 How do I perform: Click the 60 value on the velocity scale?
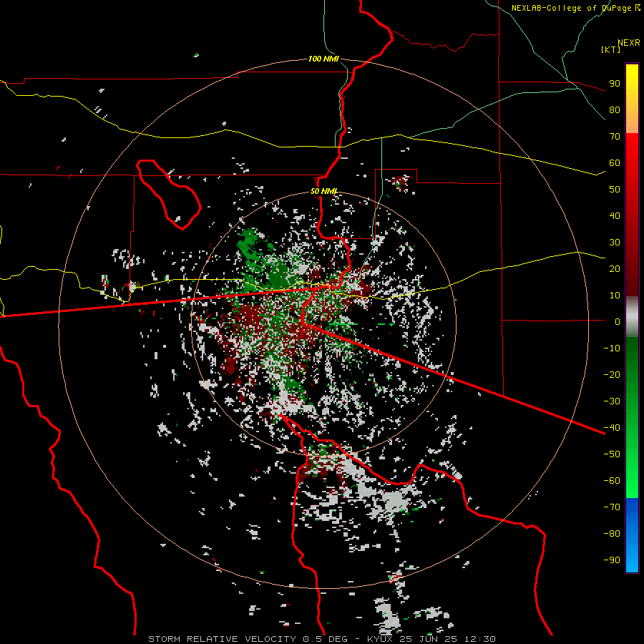pyautogui.click(x=615, y=162)
